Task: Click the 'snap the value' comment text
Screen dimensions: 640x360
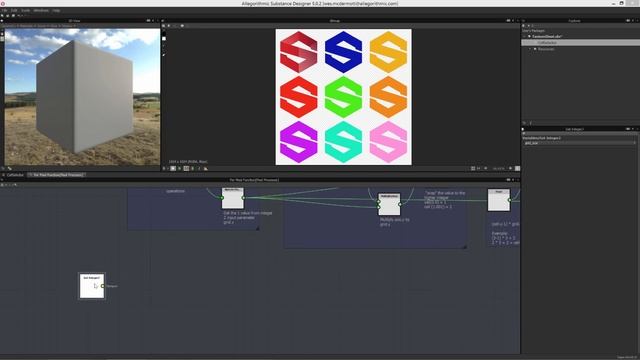Action: click(444, 200)
